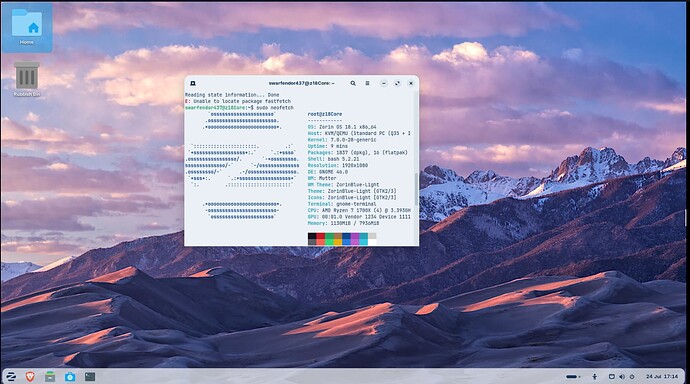Screen dimensions: 690x384
Task: Click the "Shell: bash 5.2.21" line
Action: click(x=333, y=159)
